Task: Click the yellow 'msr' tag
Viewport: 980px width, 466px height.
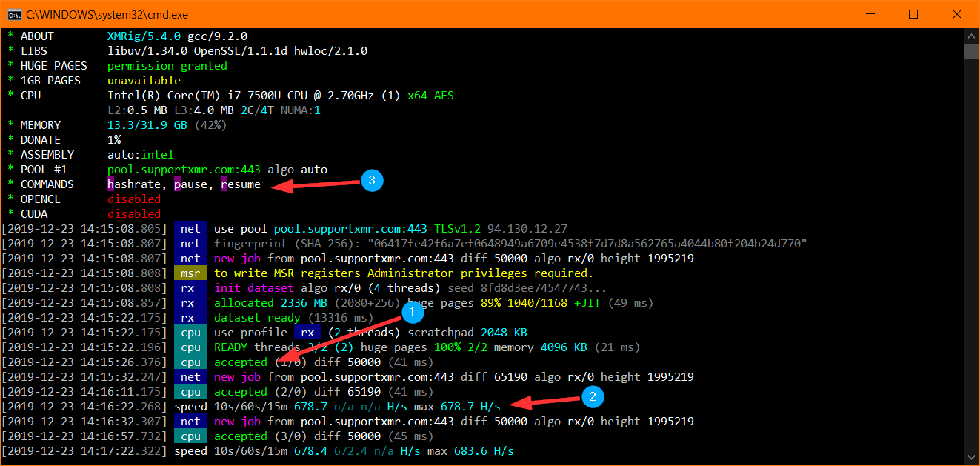Action: (x=190, y=273)
